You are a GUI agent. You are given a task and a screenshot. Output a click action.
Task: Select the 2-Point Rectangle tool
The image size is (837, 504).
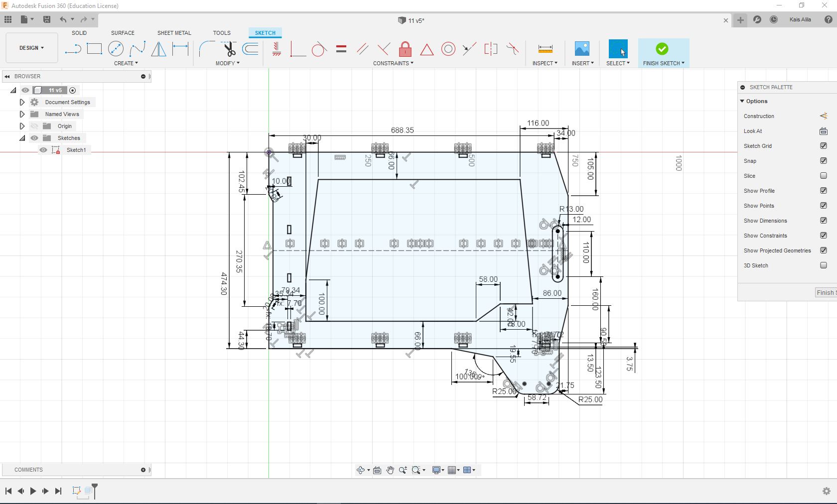(94, 49)
